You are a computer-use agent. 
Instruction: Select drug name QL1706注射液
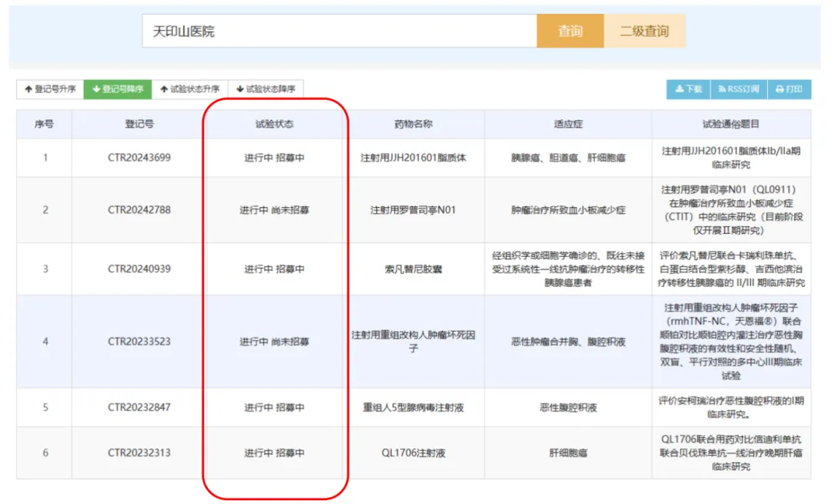pyautogui.click(x=413, y=453)
